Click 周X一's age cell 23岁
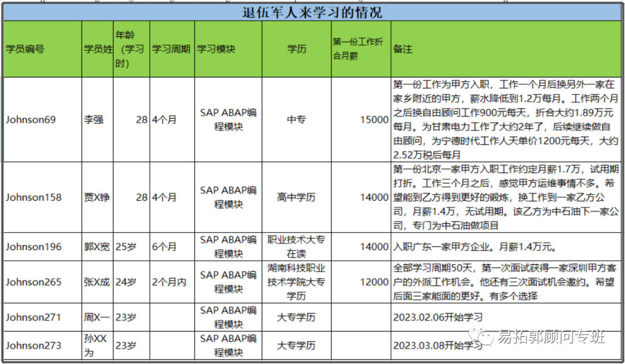Viewport: 625px width, 364px height. click(x=131, y=317)
